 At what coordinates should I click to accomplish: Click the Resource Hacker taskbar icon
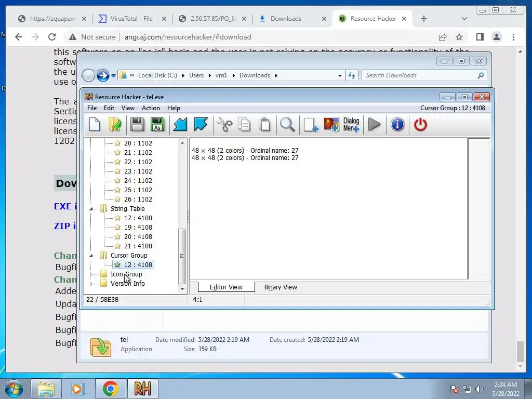click(x=142, y=389)
